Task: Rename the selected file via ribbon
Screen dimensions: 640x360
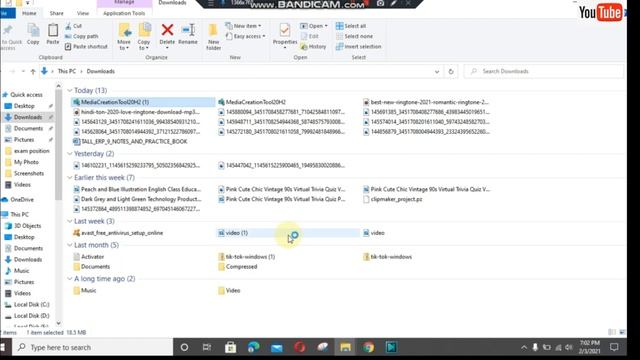Action: pos(188,34)
